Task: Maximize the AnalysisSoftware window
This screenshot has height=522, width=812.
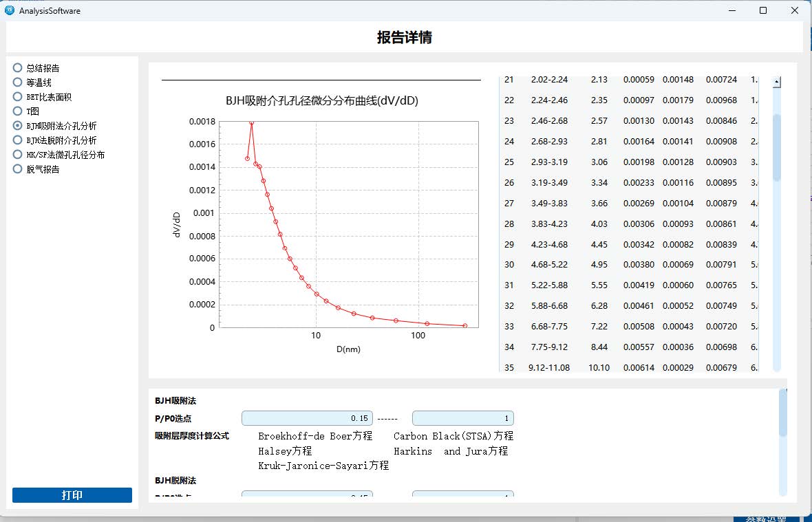Action: click(763, 10)
